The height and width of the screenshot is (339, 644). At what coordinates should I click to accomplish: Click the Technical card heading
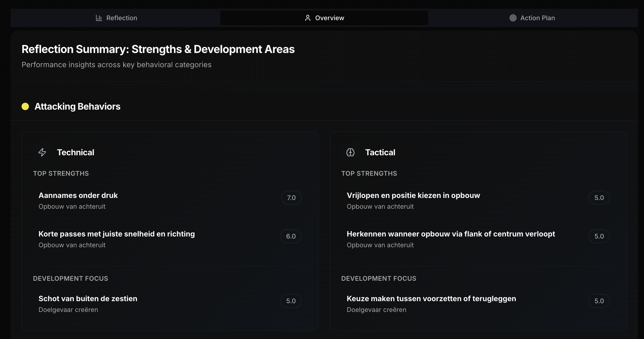point(75,153)
